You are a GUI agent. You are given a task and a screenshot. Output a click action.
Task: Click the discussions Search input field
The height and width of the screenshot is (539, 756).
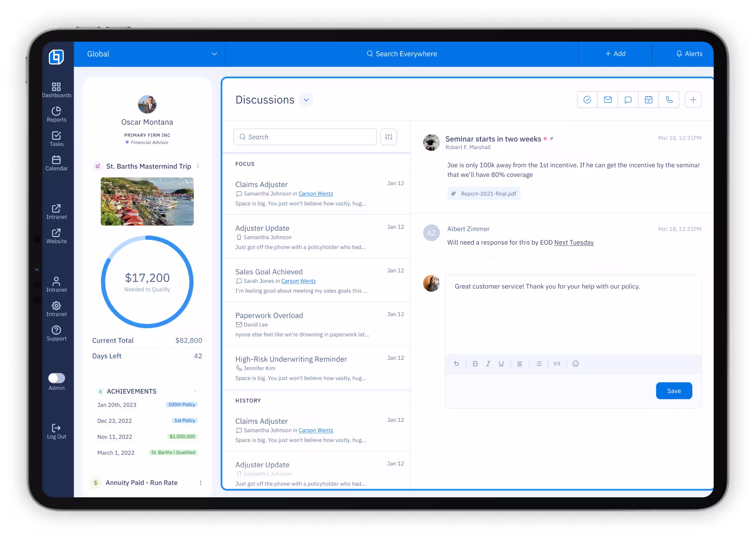click(x=306, y=137)
